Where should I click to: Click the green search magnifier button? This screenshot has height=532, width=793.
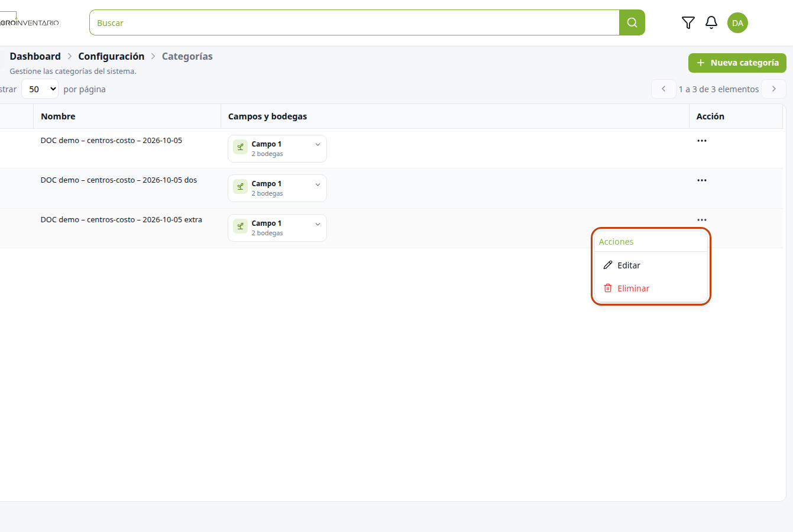(x=632, y=22)
